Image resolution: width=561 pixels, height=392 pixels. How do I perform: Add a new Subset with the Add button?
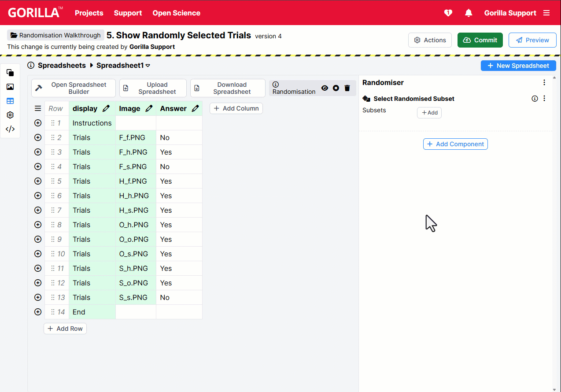click(429, 112)
